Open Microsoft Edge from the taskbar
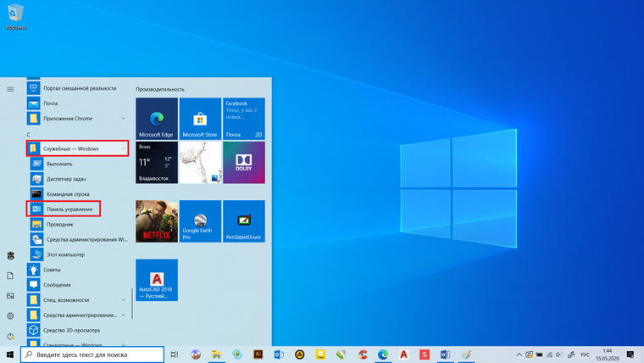The image size is (644, 363). [383, 355]
